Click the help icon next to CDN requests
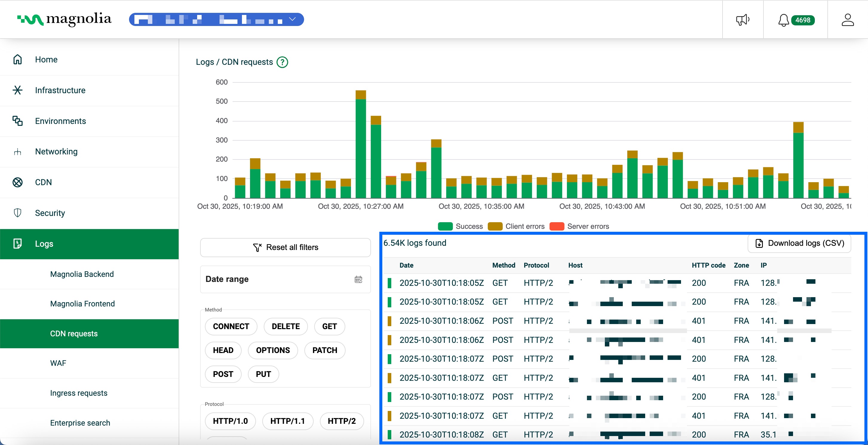The width and height of the screenshot is (868, 445). (x=282, y=62)
